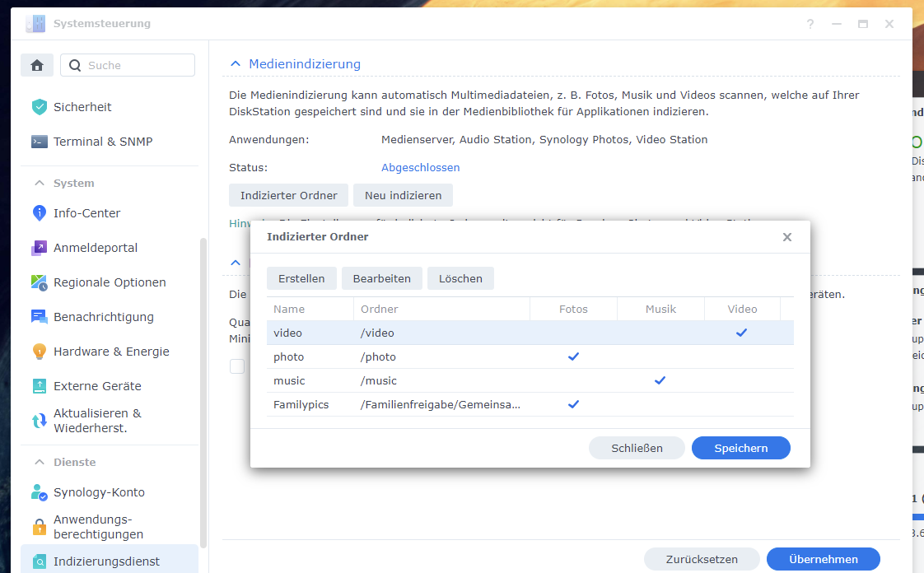The width and height of the screenshot is (924, 573).
Task: Click the Systemsteuerung app icon in title bar
Action: (x=35, y=24)
